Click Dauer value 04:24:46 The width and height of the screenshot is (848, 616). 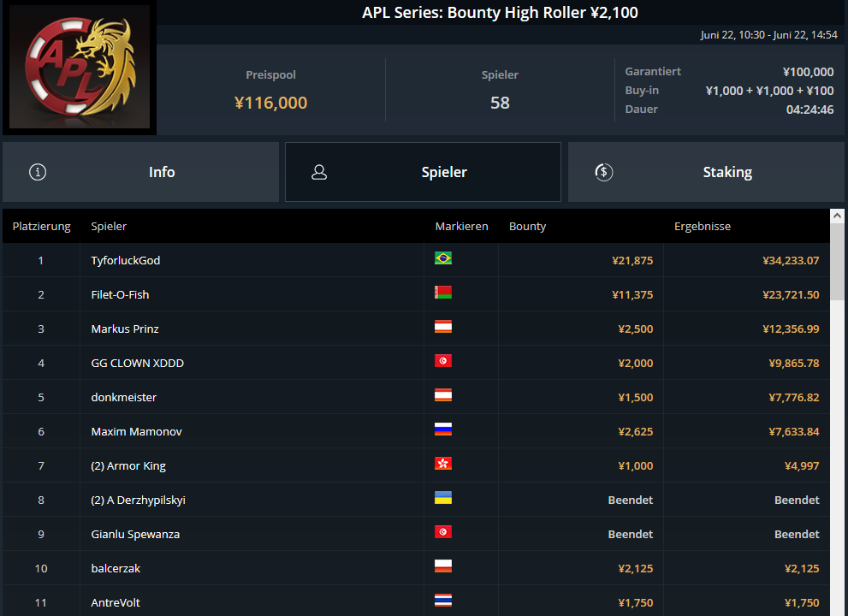809,110
